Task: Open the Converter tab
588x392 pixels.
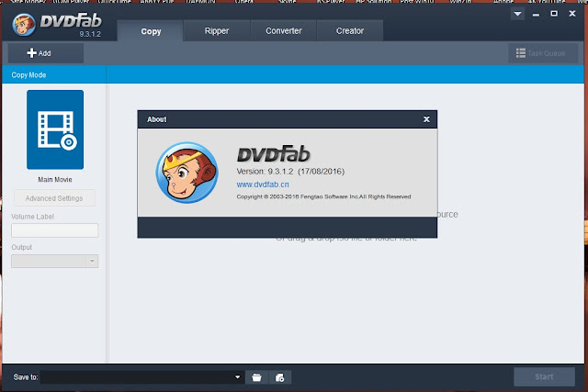Action: point(284,30)
